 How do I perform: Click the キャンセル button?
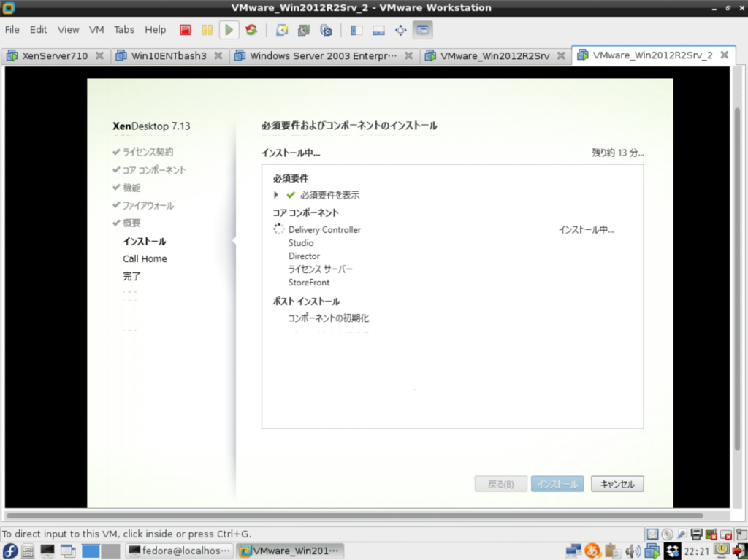tap(617, 484)
